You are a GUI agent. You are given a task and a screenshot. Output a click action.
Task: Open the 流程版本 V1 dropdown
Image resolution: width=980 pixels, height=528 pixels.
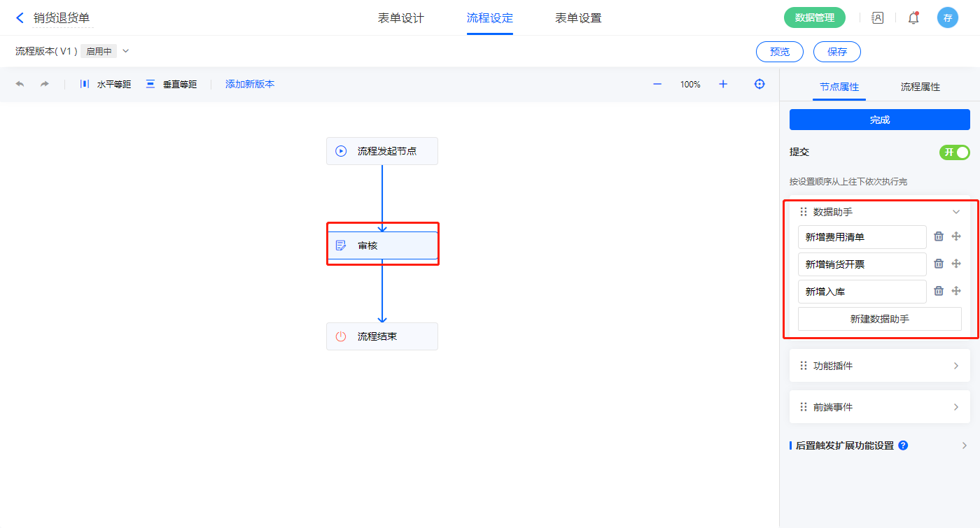coord(126,51)
